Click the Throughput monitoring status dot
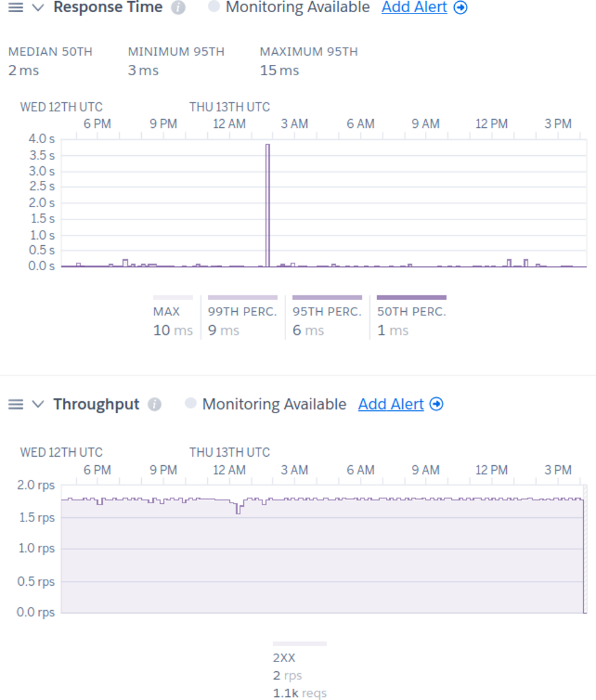 [x=191, y=403]
